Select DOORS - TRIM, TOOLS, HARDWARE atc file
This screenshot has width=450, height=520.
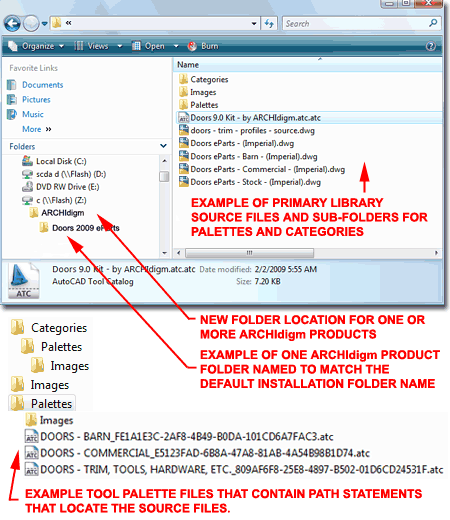click(x=242, y=469)
